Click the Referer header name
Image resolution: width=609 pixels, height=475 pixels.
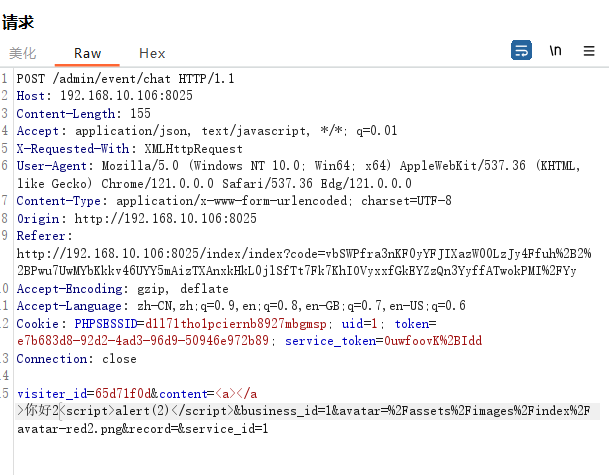[x=41, y=236]
